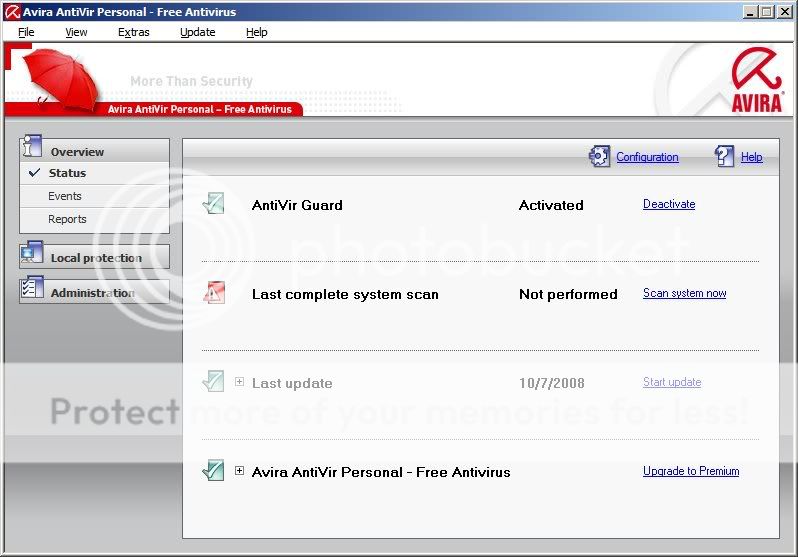798x557 pixels.
Task: Click the Status checkmark in sidebar
Action: tap(35, 173)
